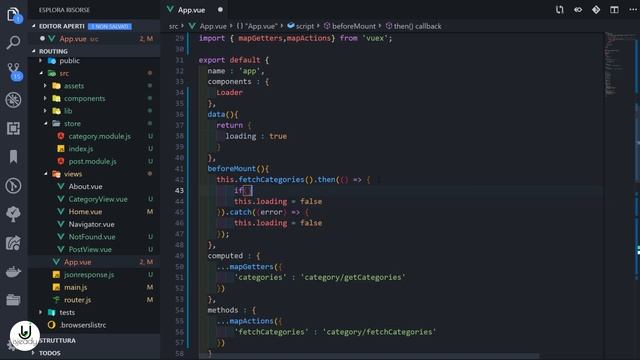Open the Source Control view
This screenshot has width=640, height=360.
click(x=13, y=71)
